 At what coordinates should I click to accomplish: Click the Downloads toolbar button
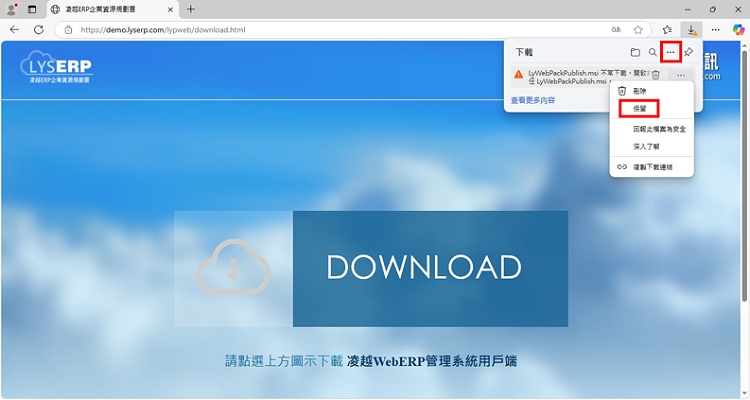click(691, 29)
